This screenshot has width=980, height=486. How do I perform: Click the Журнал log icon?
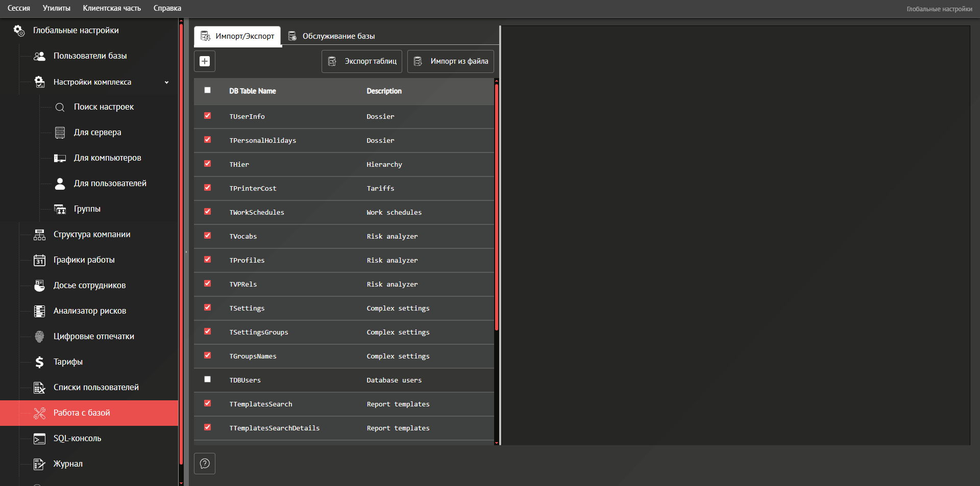(39, 464)
